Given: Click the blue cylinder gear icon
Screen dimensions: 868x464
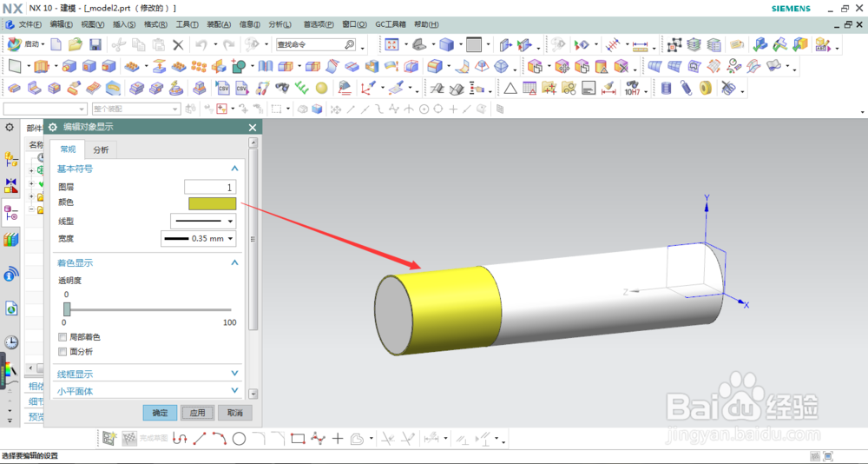Looking at the screenshot, I should coord(666,88).
